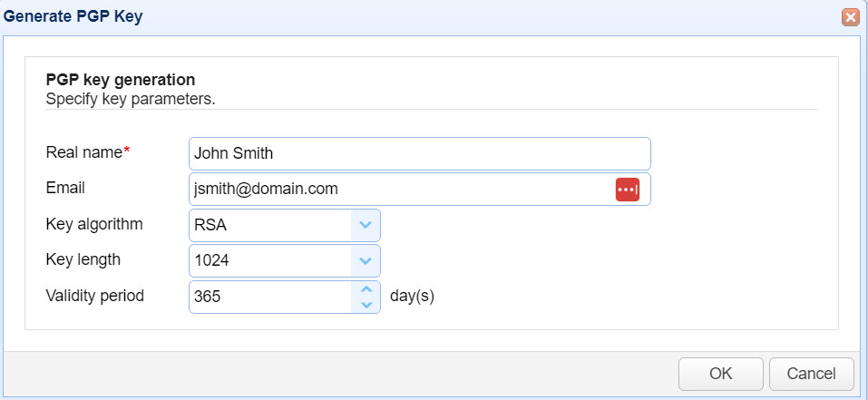Focus the Real name text field
The image size is (868, 400).
[x=419, y=153]
